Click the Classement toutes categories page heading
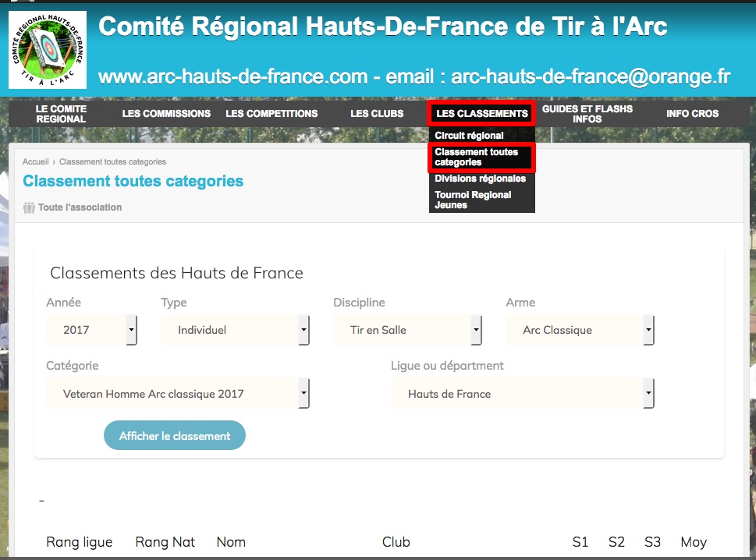756x560 pixels. point(133,181)
